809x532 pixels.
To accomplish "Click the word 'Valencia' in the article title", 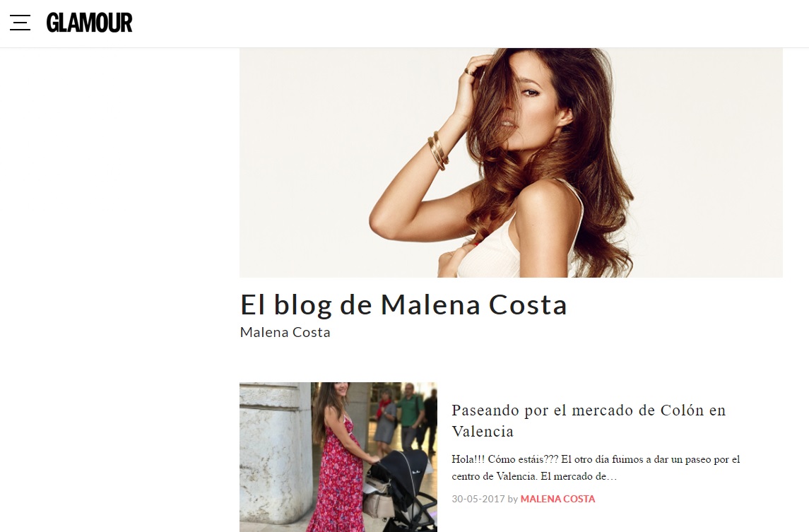I will click(483, 432).
